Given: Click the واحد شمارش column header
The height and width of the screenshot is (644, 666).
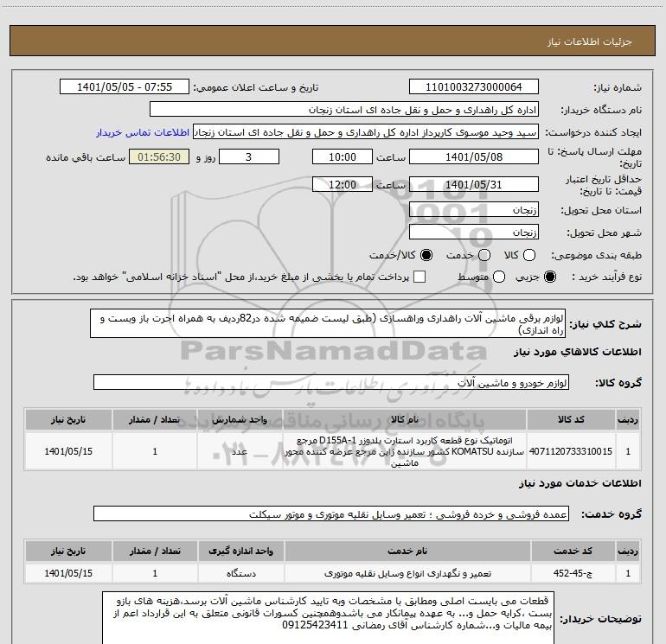Looking at the screenshot, I should pyautogui.click(x=240, y=419).
